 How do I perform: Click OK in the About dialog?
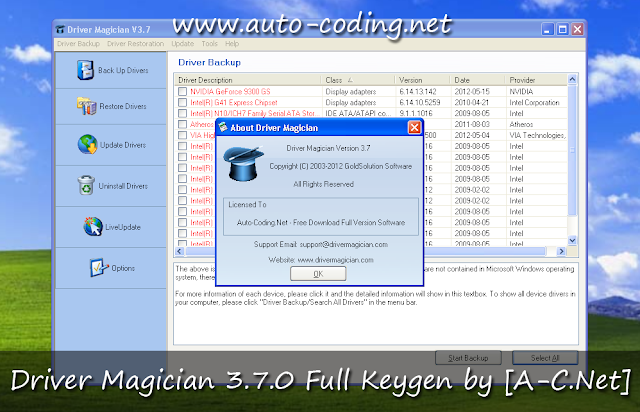318,274
